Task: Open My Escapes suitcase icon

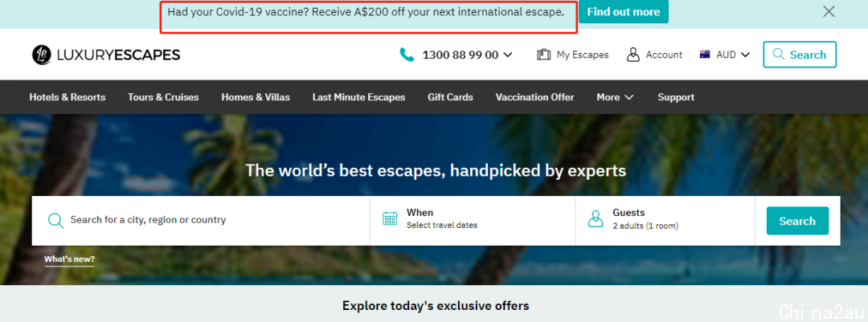Action: click(x=543, y=55)
